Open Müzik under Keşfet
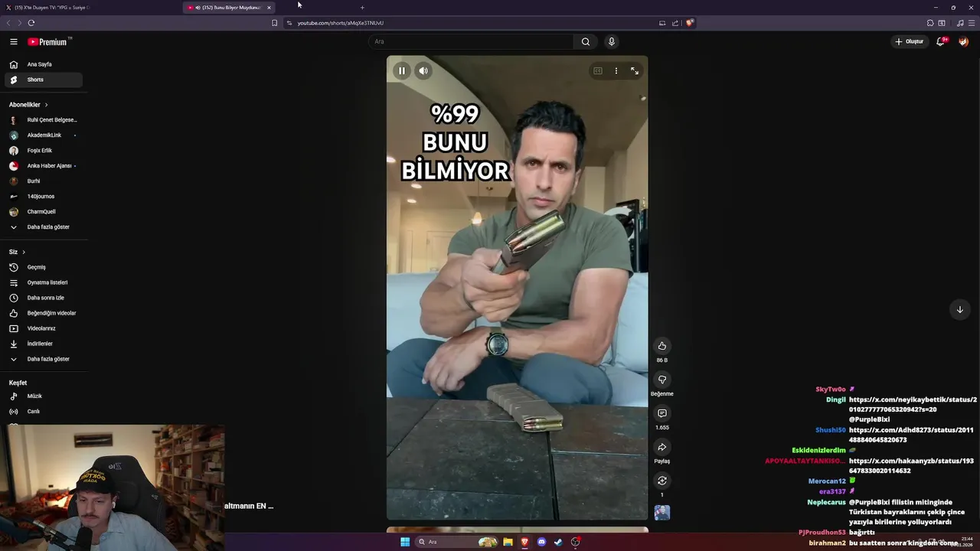980x551 pixels. click(x=44, y=396)
